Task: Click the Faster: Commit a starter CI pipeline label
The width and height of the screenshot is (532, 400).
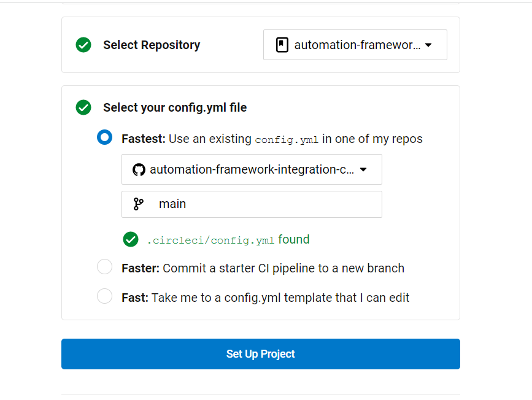Action: click(263, 268)
